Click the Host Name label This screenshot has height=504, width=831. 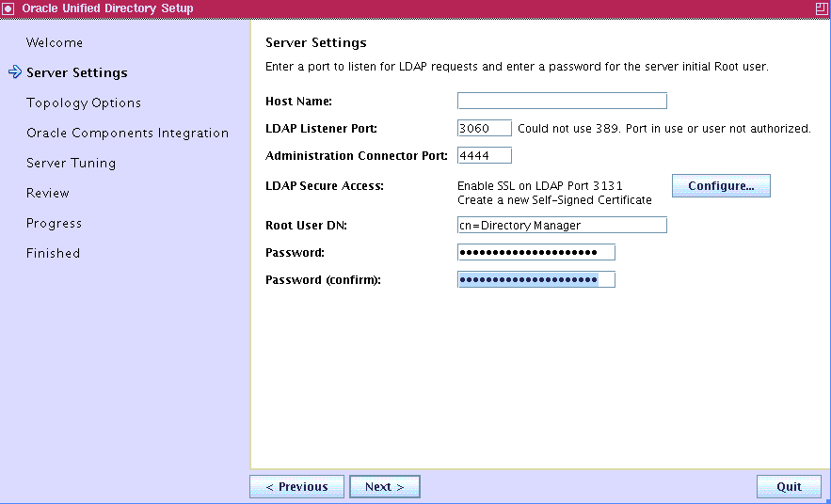pos(299,102)
